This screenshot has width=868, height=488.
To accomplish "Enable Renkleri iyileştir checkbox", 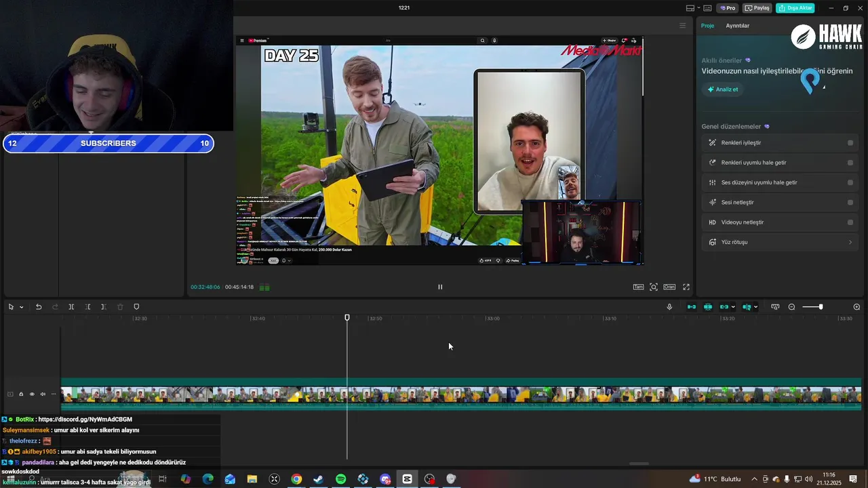I will 850,143.
